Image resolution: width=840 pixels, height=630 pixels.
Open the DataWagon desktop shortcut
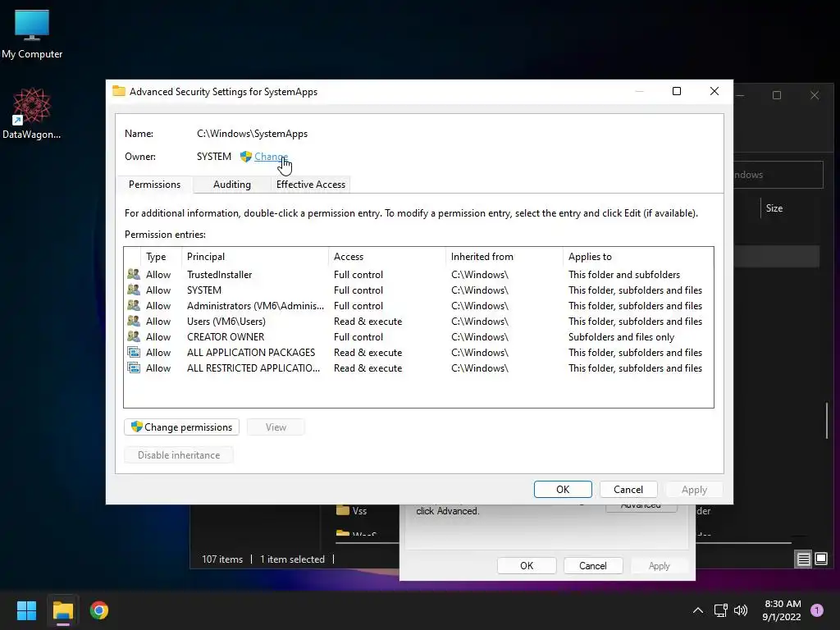coord(32,113)
